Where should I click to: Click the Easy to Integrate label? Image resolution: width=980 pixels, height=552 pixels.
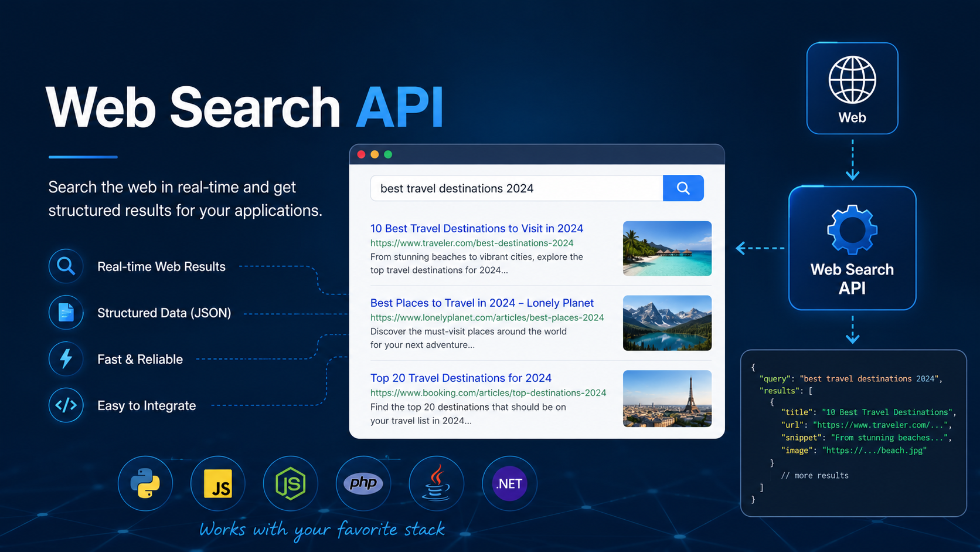pos(147,405)
